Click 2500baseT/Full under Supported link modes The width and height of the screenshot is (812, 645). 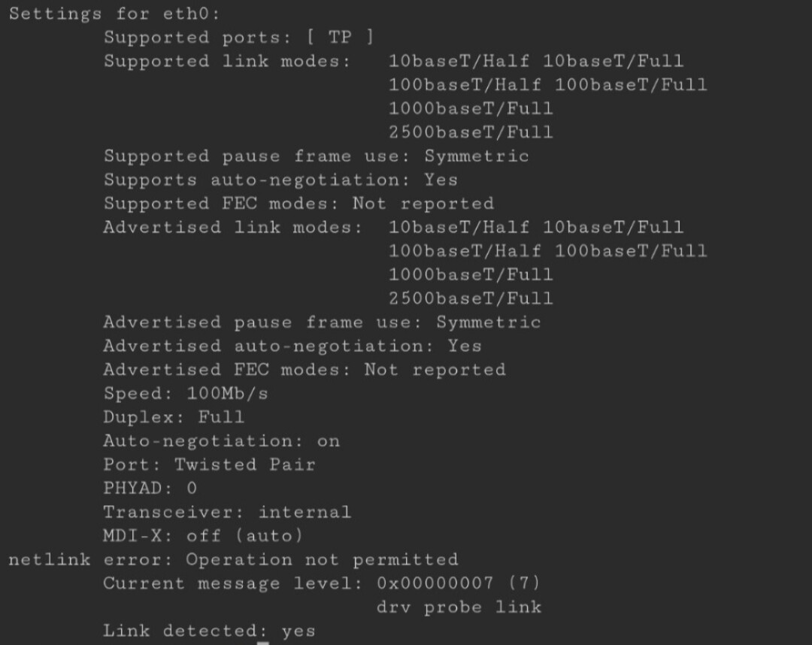471,132
